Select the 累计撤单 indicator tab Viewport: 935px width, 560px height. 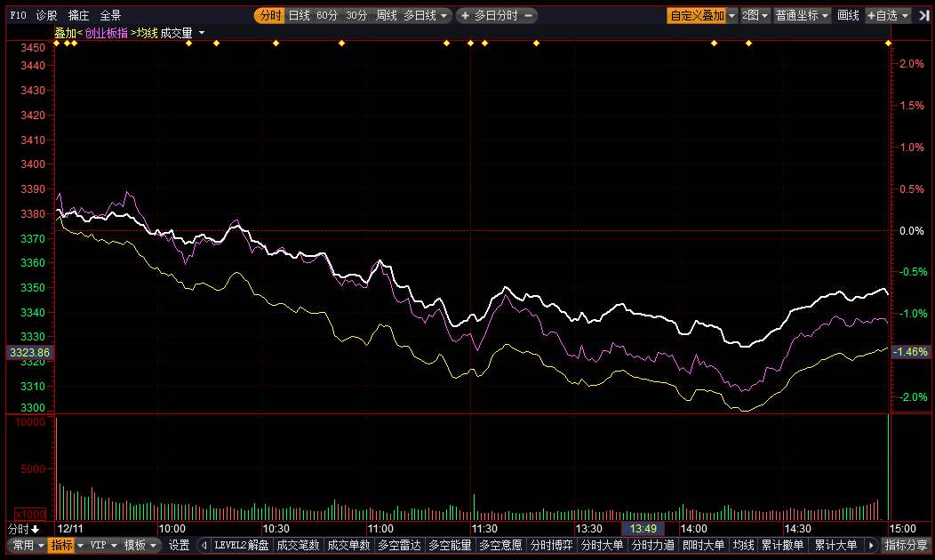[783, 545]
